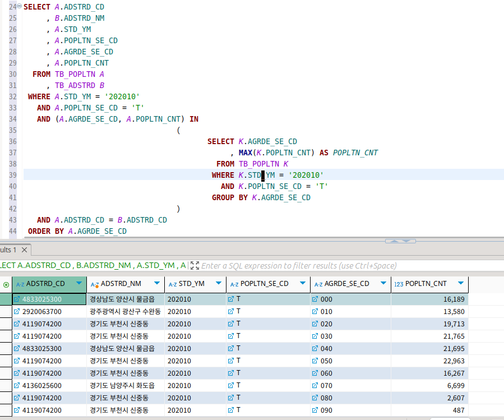Click the POPLTN_SE_CD column header label
This screenshot has width=504, height=420.
click(x=264, y=284)
